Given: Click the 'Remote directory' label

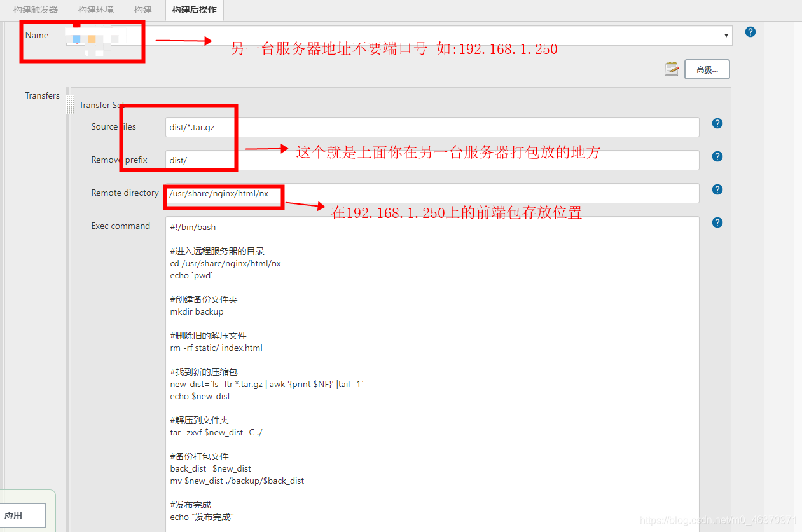Looking at the screenshot, I should [x=125, y=193].
